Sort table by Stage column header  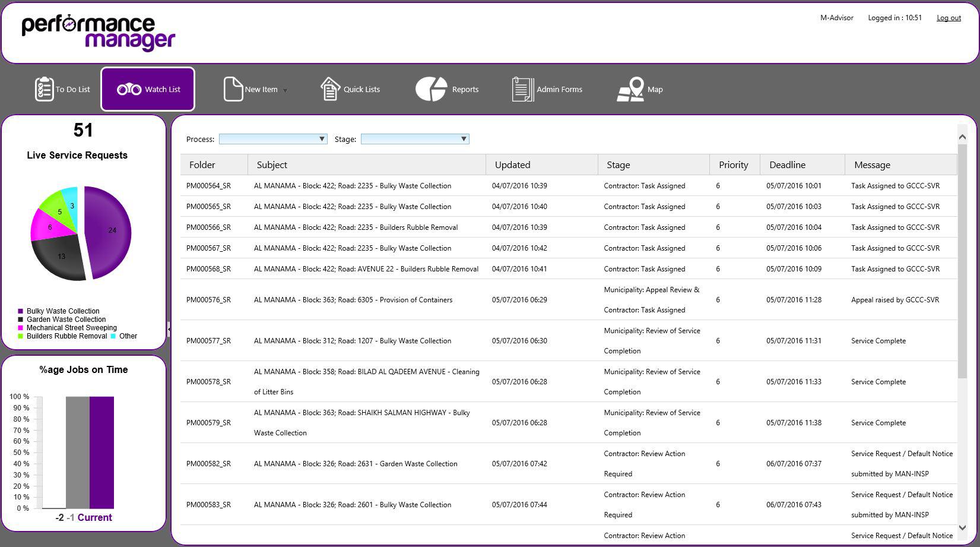(x=654, y=165)
